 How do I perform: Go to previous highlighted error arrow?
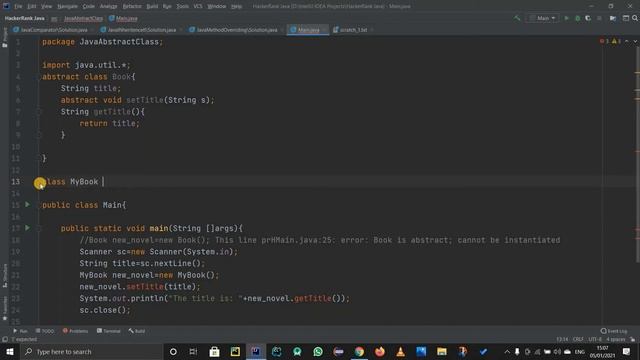point(627,41)
